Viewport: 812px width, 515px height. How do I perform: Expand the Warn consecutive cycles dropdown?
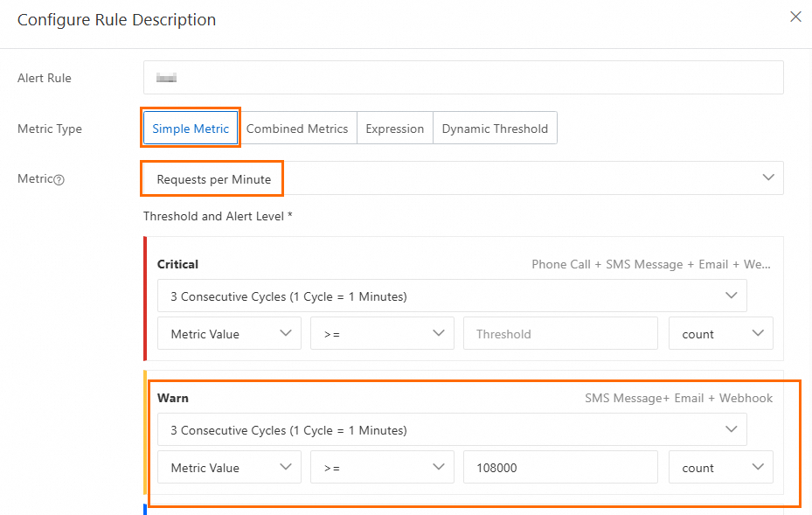click(x=452, y=430)
